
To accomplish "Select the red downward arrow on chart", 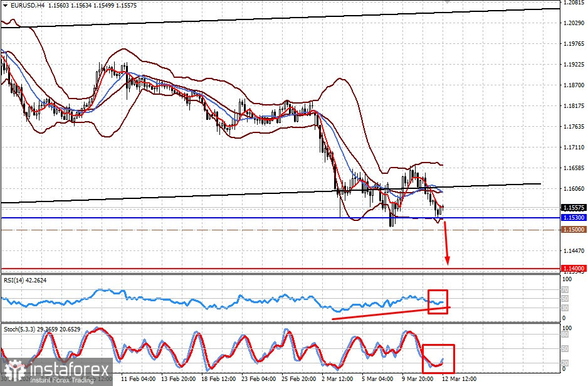I will [x=446, y=244].
